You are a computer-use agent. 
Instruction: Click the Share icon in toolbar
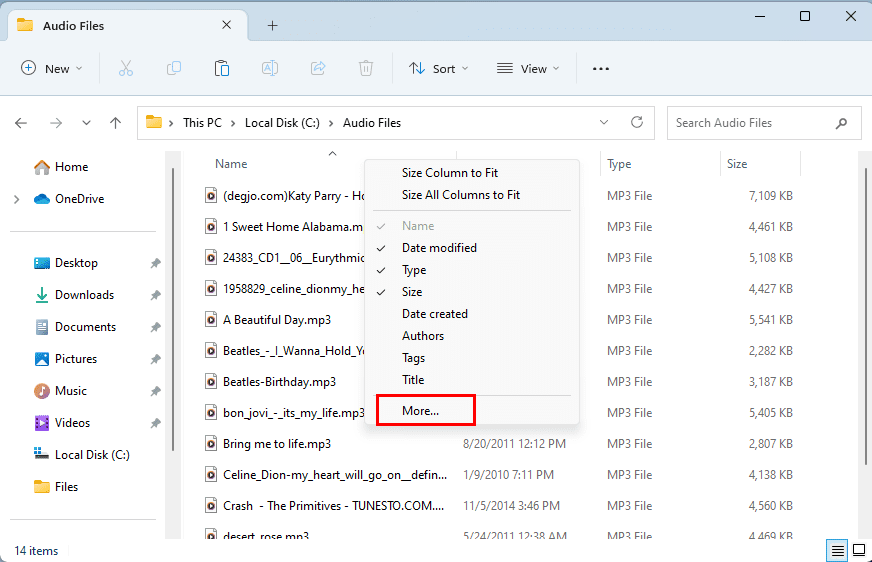pos(318,68)
